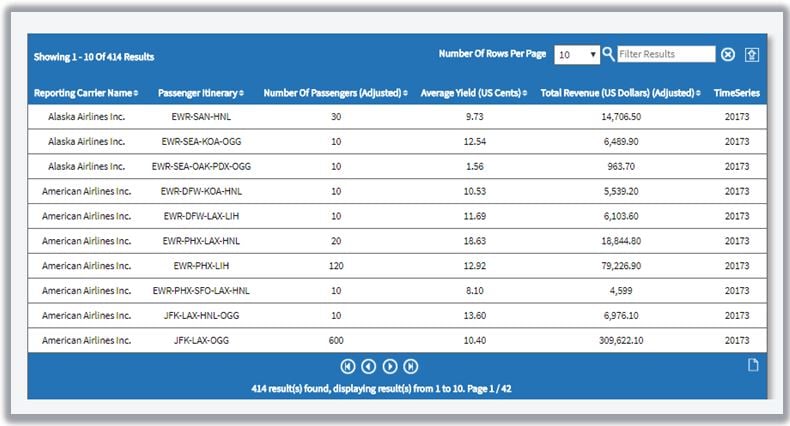The image size is (790, 426).
Task: Click the upload/export arrow icon
Action: pyautogui.click(x=752, y=54)
